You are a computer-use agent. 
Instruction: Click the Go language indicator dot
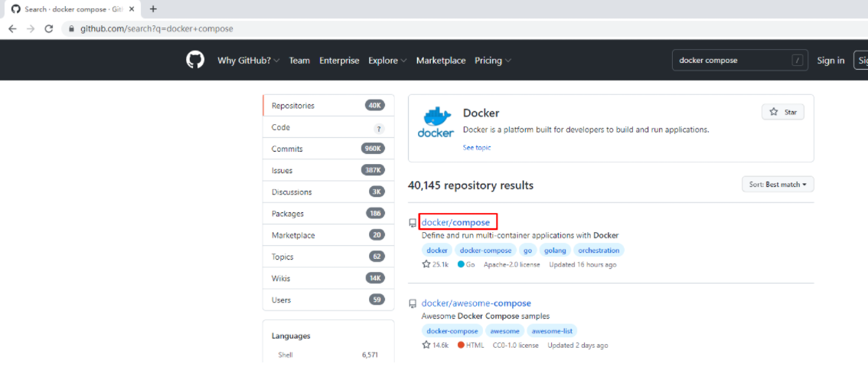tap(461, 264)
